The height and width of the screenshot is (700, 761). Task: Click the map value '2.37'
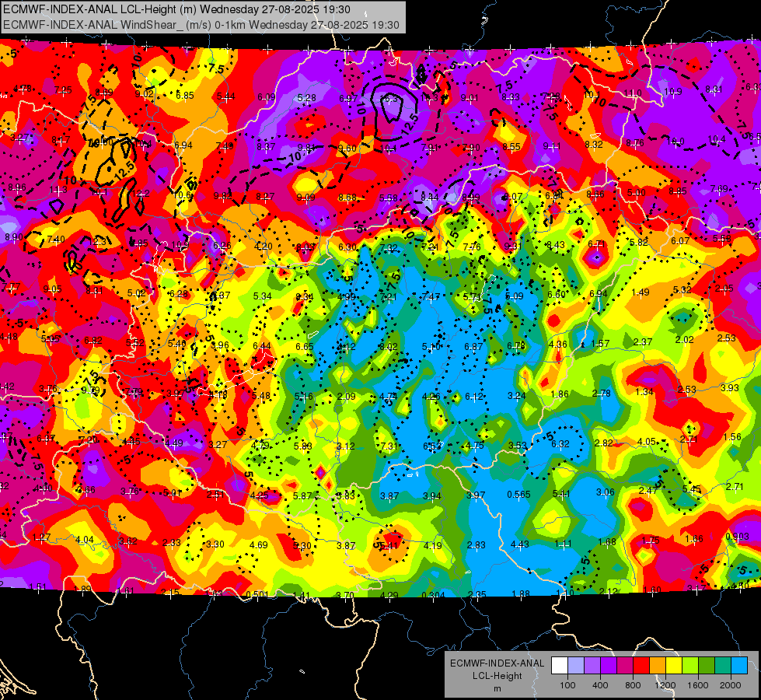[643, 342]
